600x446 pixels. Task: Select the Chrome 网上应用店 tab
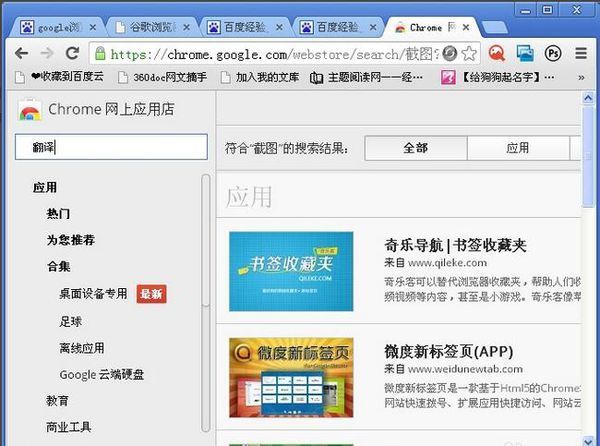click(430, 28)
